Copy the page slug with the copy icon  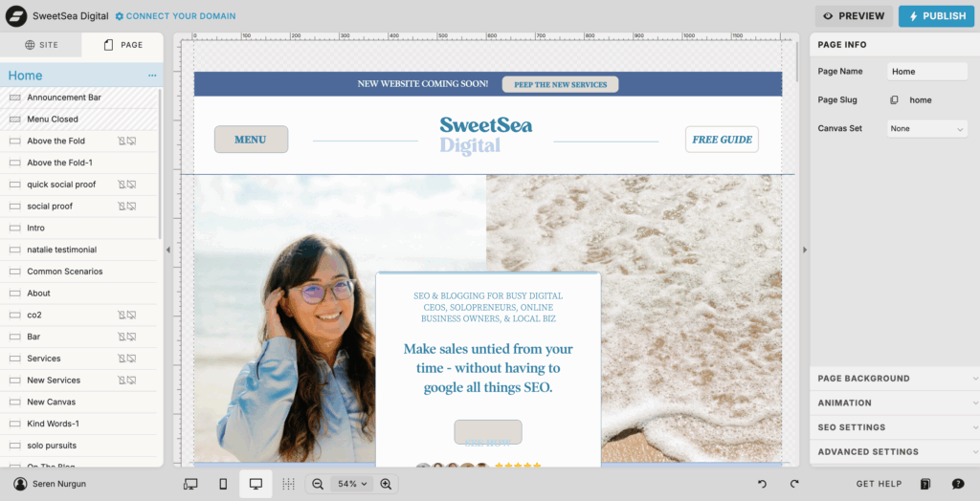[x=894, y=100]
